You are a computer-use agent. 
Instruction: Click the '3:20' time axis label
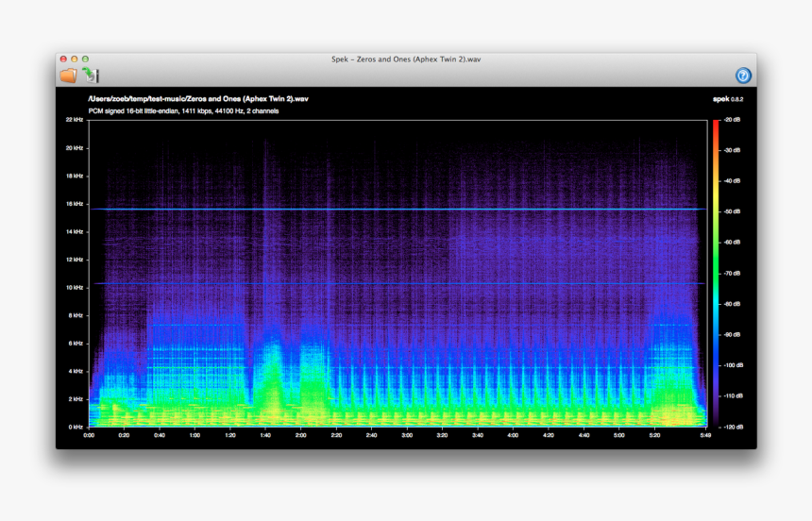(x=442, y=435)
